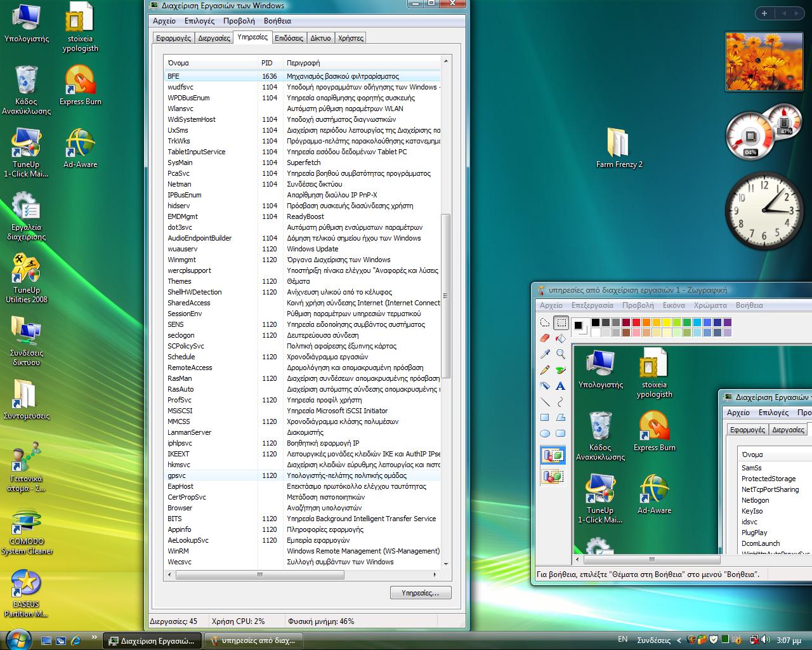Select the Curve tool in Paint
The height and width of the screenshot is (650, 812).
(560, 402)
